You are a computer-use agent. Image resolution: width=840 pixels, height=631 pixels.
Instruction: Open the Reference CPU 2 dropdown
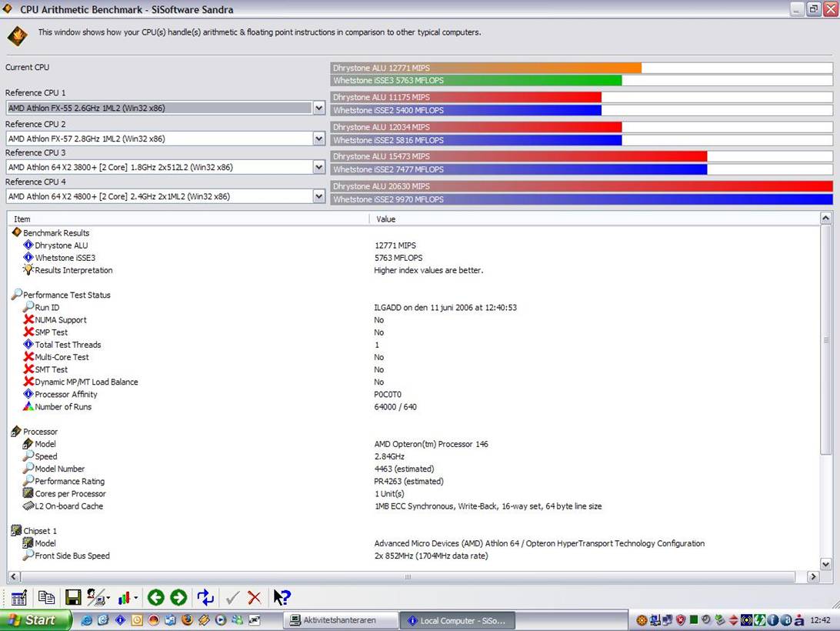318,139
